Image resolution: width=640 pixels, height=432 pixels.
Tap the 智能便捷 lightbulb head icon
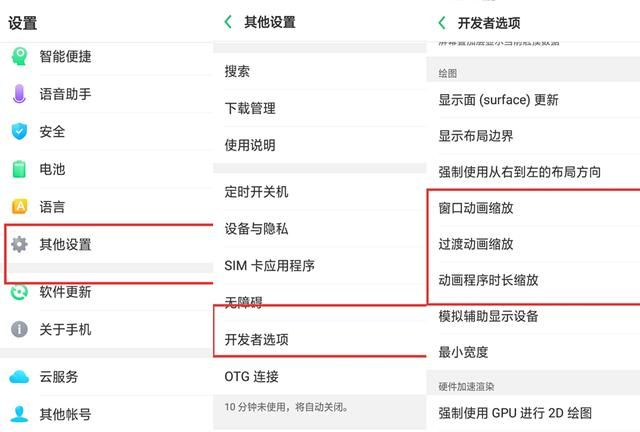point(19,56)
